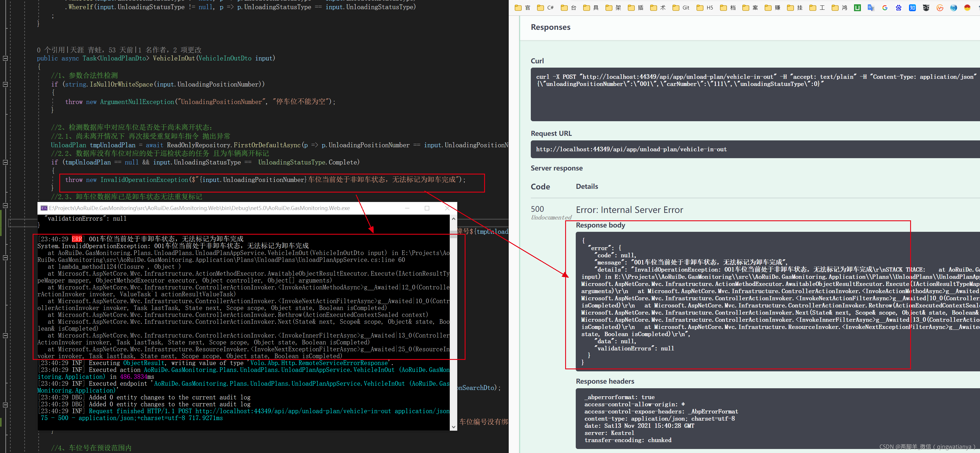This screenshot has width=980, height=453.
Task: Open the Google bookmark icon
Action: pyautogui.click(x=885, y=8)
